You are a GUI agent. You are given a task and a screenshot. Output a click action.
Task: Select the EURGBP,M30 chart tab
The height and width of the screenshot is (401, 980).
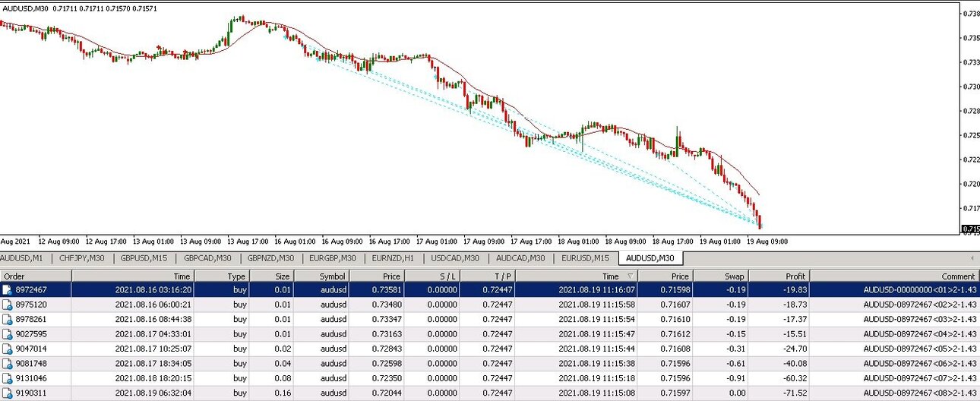tap(333, 258)
